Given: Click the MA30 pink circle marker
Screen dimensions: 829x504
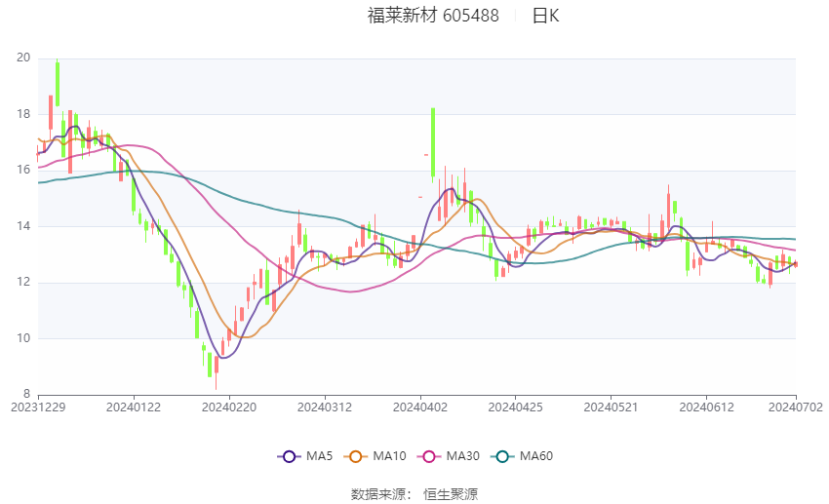Looking at the screenshot, I should [429, 456].
